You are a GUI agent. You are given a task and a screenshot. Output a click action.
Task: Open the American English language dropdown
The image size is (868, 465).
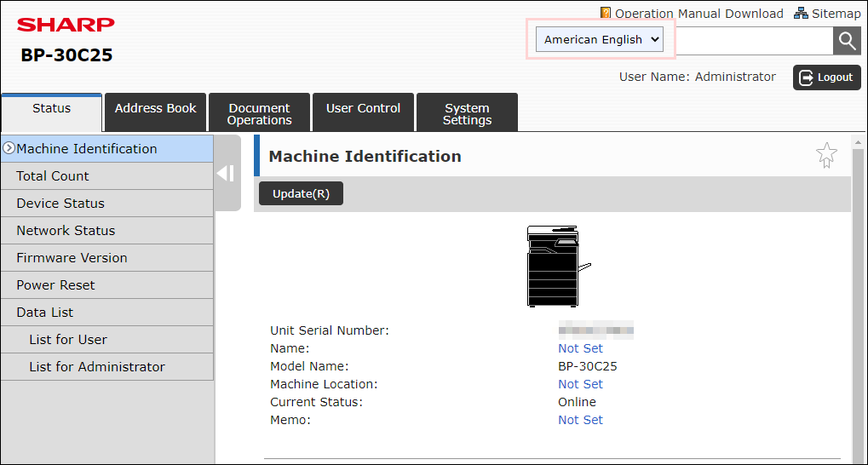click(x=600, y=40)
